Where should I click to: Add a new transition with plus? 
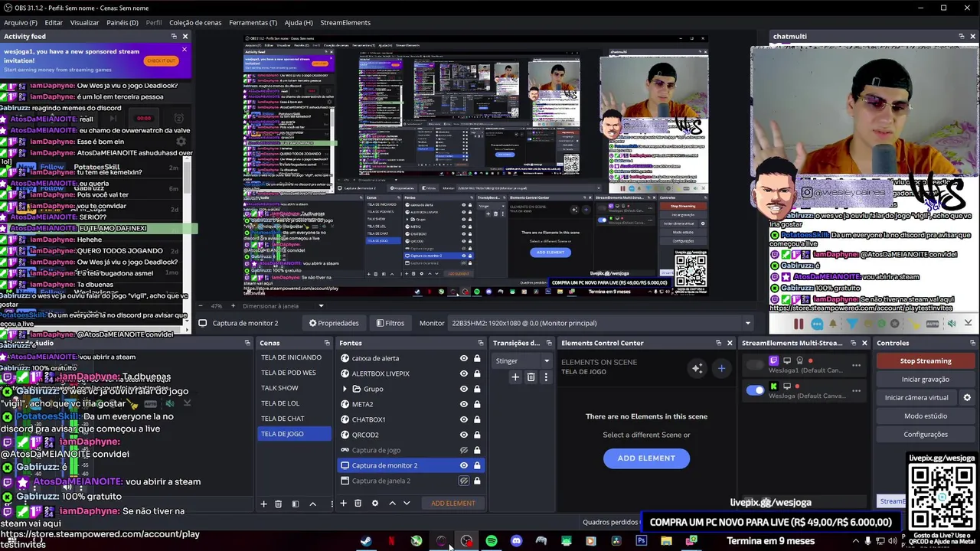click(x=515, y=377)
